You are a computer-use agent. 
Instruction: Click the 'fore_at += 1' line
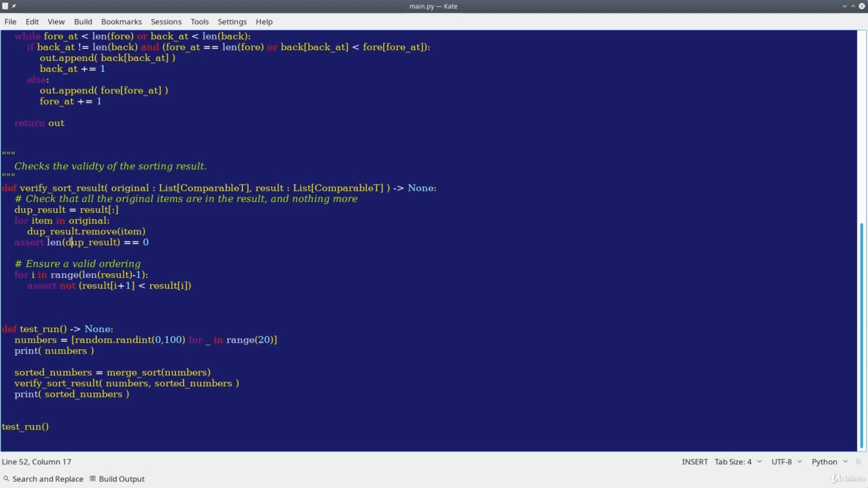click(x=71, y=101)
